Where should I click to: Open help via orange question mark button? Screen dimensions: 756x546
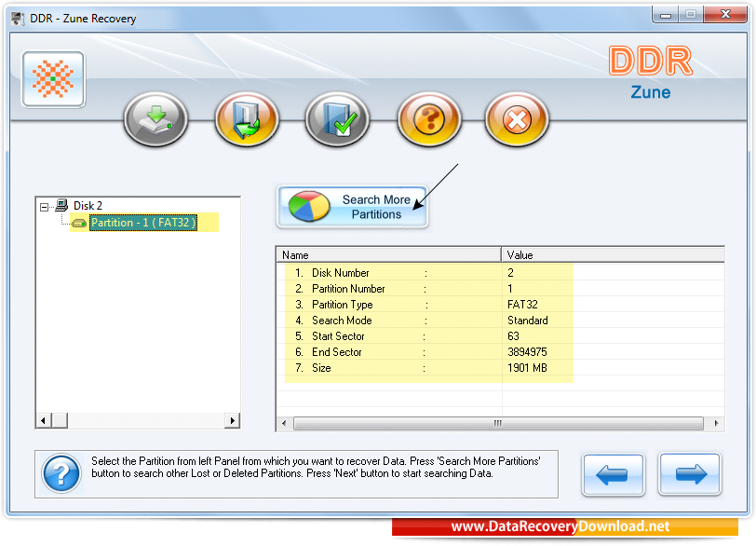429,119
